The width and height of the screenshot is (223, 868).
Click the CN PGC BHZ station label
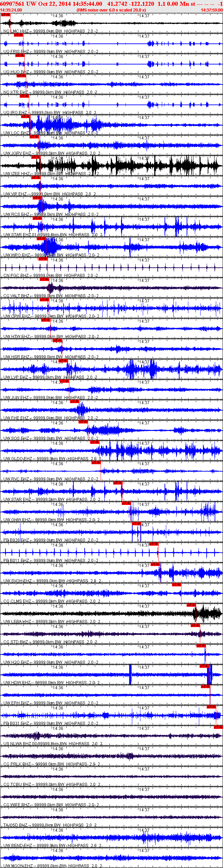pyautogui.click(x=16, y=276)
